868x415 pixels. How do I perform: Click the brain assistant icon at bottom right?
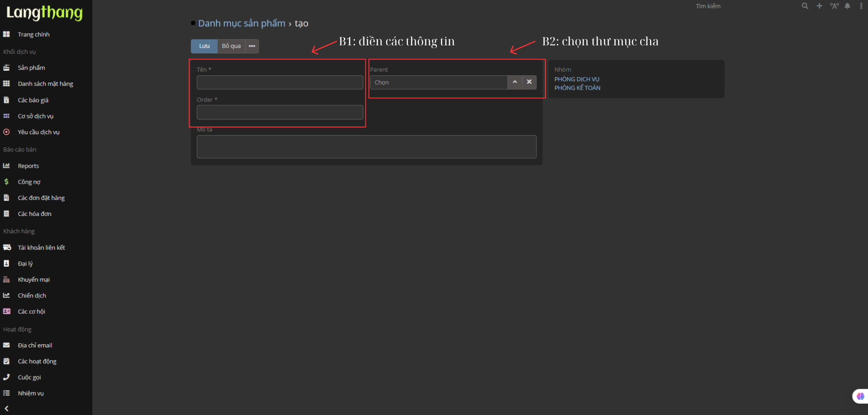pyautogui.click(x=860, y=396)
